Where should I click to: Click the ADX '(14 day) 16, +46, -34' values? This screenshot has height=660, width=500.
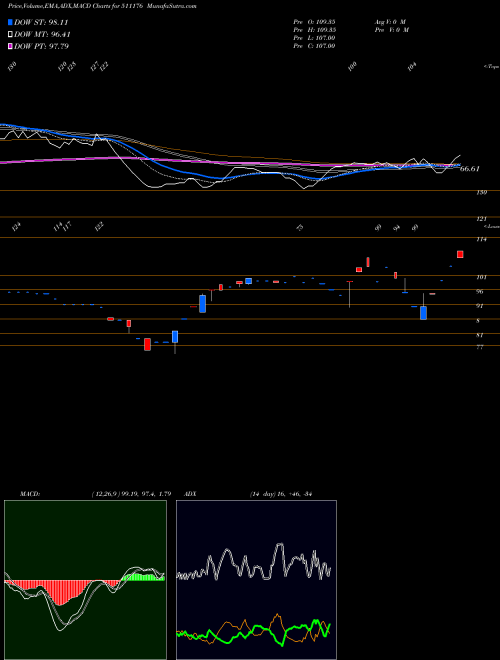[x=280, y=494]
